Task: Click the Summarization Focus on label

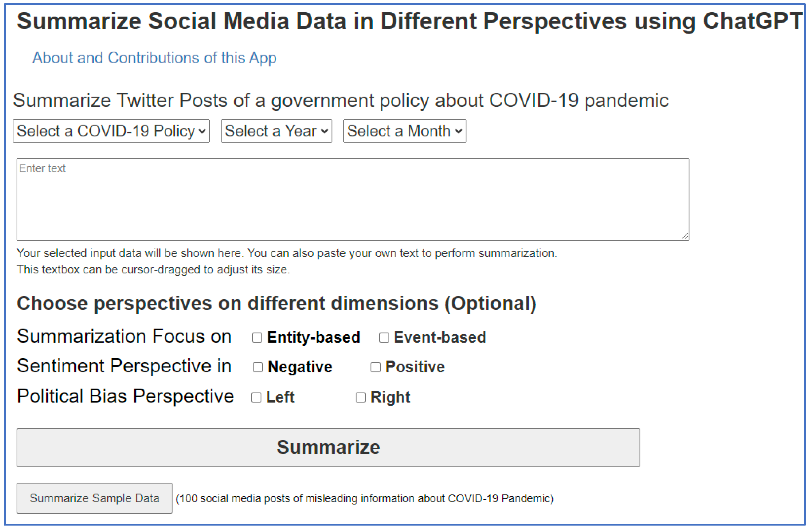Action: 124,336
